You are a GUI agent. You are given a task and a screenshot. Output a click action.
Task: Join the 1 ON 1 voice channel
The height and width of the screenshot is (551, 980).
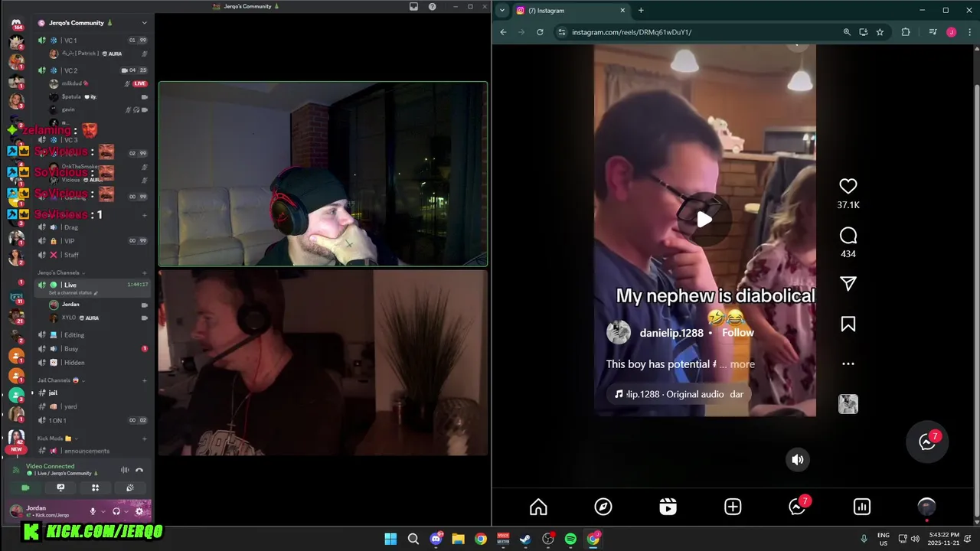[92, 420]
